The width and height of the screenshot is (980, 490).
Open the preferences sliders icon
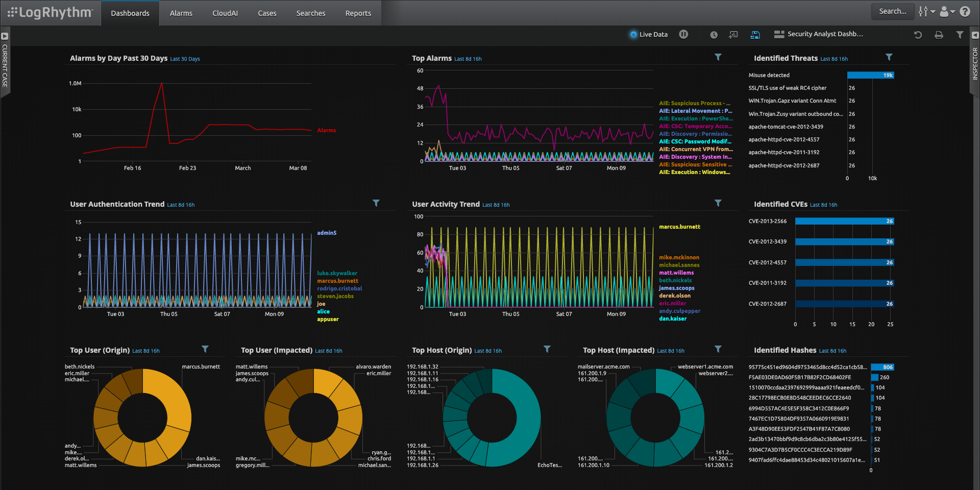[925, 11]
